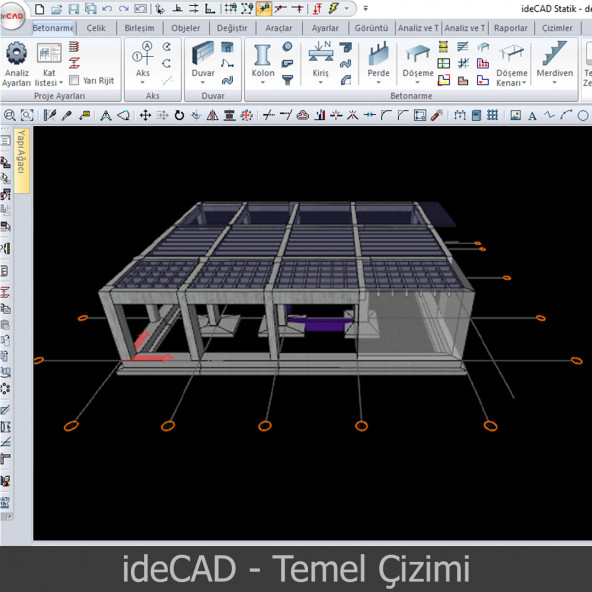Click the letter A text tool

[x=532, y=115]
